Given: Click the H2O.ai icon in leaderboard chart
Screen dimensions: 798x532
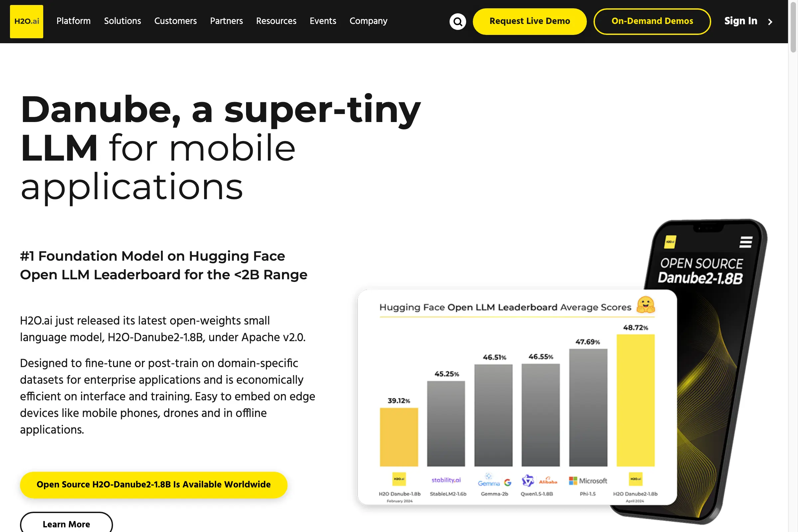Looking at the screenshot, I should click(398, 479).
